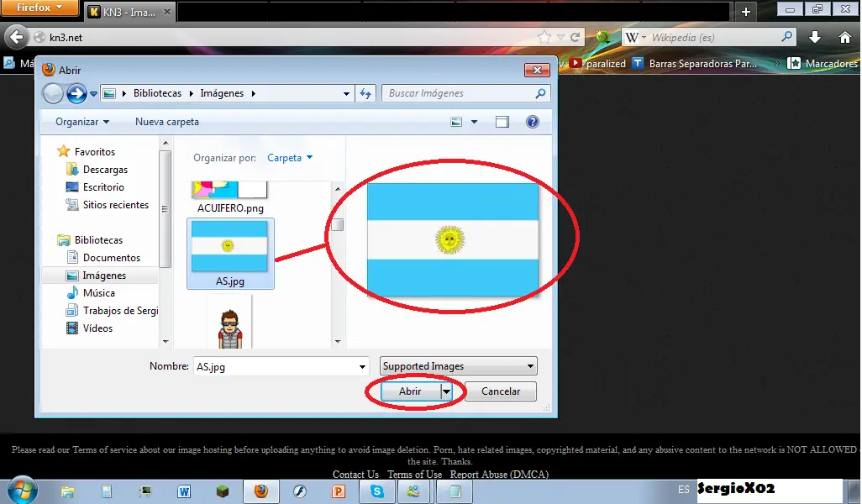Open the paralized YouTube bookmark
The height and width of the screenshot is (504, 862).
point(597,64)
